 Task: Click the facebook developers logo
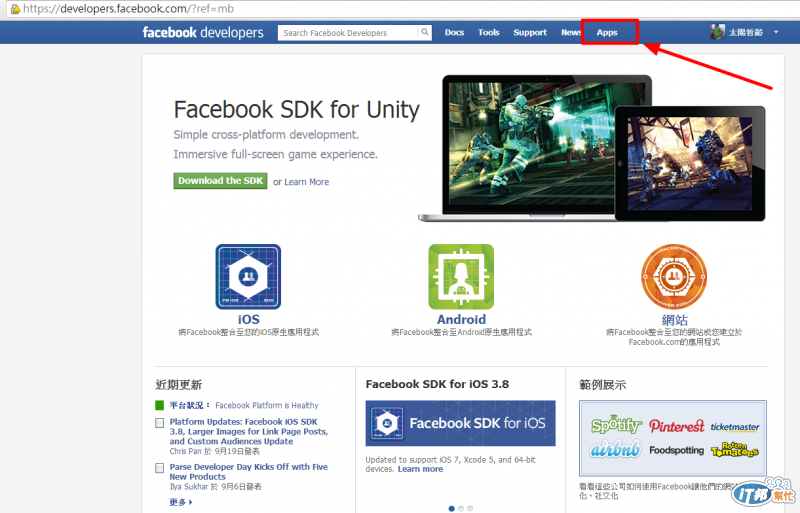(203, 33)
